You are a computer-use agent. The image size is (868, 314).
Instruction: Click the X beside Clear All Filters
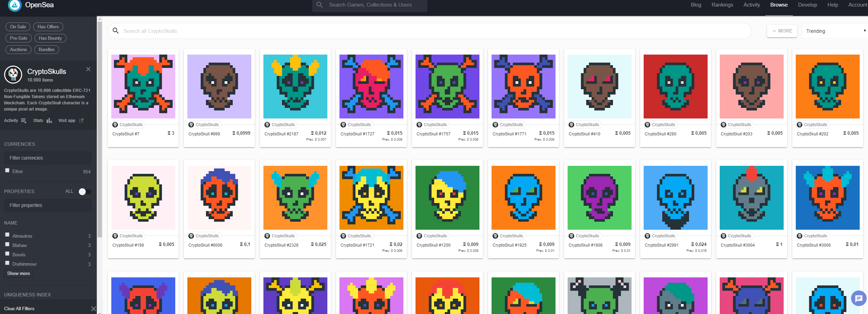pyautogui.click(x=93, y=308)
